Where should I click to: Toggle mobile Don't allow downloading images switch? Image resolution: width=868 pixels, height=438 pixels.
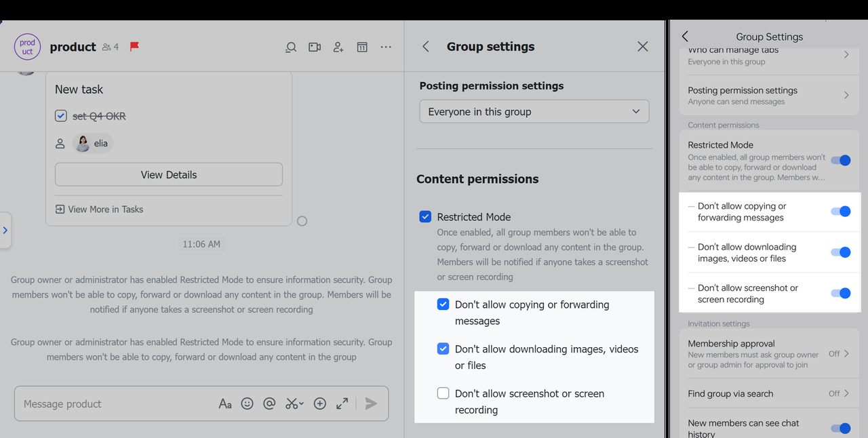(840, 252)
